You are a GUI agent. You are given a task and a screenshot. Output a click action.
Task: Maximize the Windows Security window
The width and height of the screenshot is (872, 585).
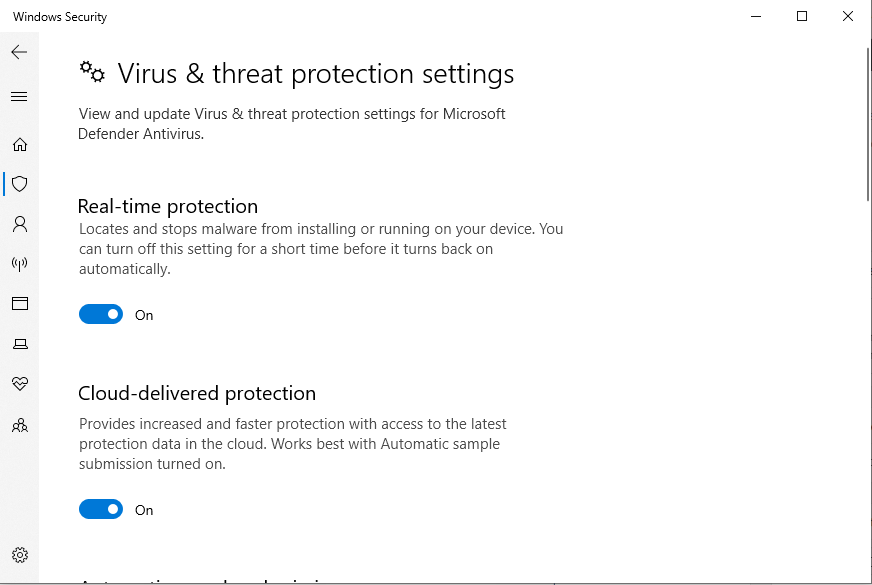click(x=801, y=17)
